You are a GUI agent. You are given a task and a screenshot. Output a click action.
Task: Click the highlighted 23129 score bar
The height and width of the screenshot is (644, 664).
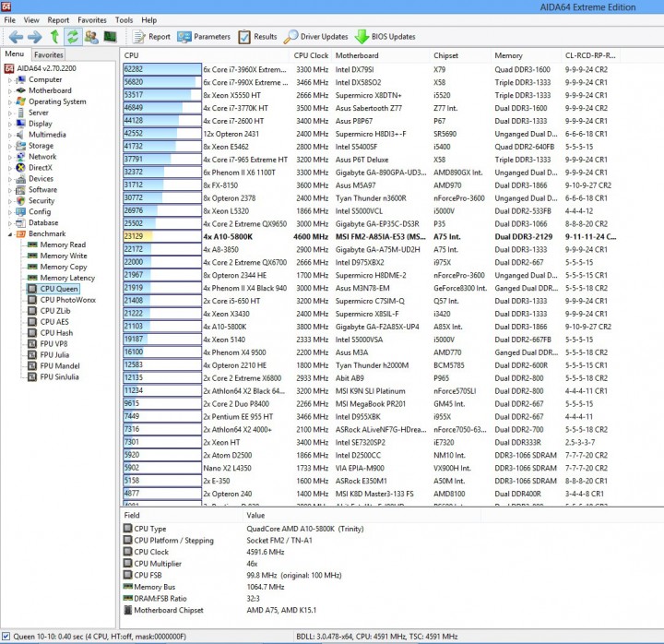tap(162, 236)
